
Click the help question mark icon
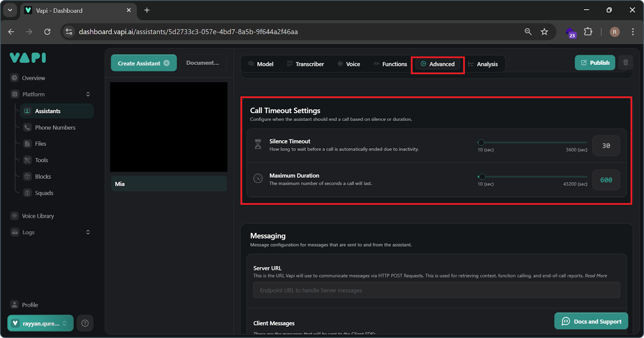85,323
